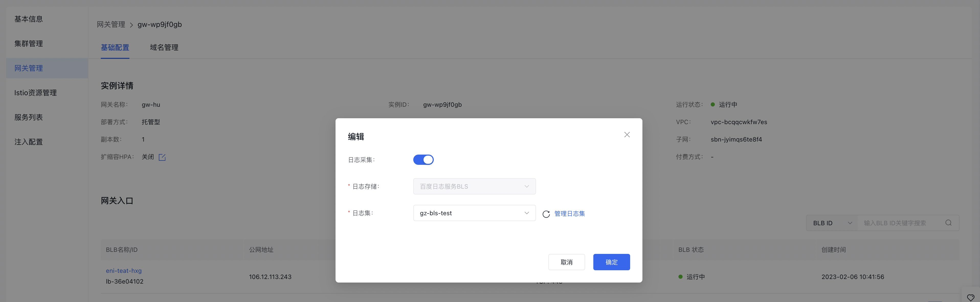Open the BLB ID search type dropdown

832,223
